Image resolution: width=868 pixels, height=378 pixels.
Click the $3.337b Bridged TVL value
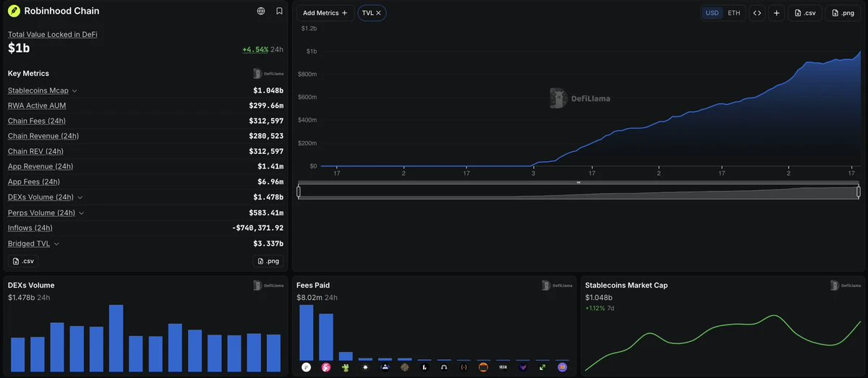(268, 244)
